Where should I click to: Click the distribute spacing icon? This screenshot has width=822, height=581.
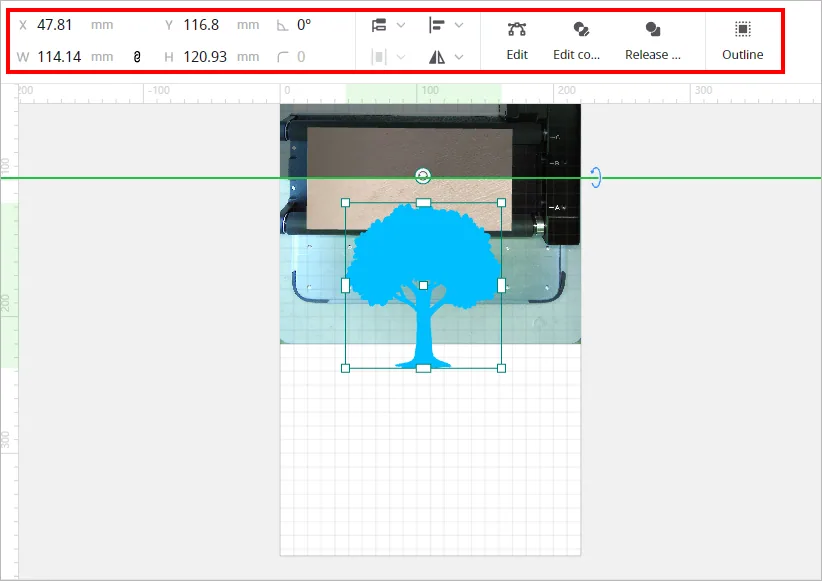tap(379, 57)
